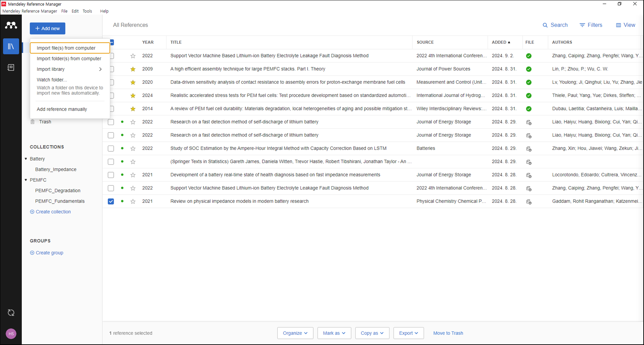The width and height of the screenshot is (644, 345).
Task: Unstar the Data-driven sensitivity analysis reference
Action: tap(133, 82)
